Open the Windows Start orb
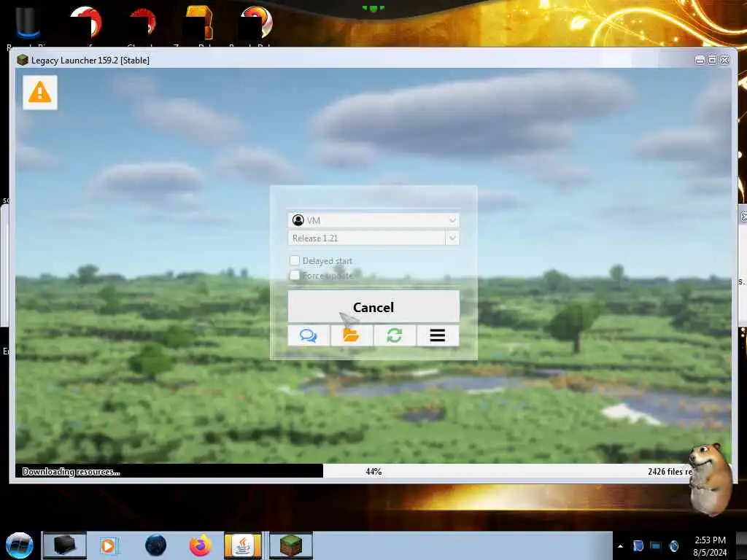747x560 pixels. point(20,545)
